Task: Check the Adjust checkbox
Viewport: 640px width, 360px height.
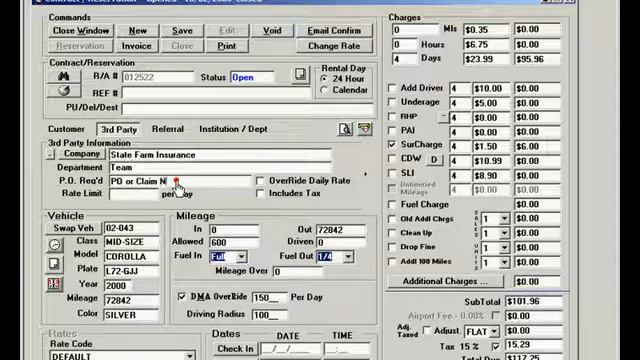Action: click(427, 330)
